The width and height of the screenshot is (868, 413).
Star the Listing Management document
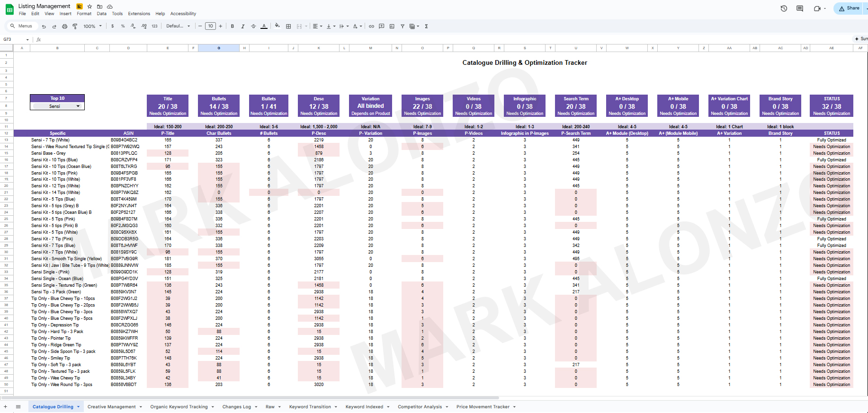tap(89, 6)
